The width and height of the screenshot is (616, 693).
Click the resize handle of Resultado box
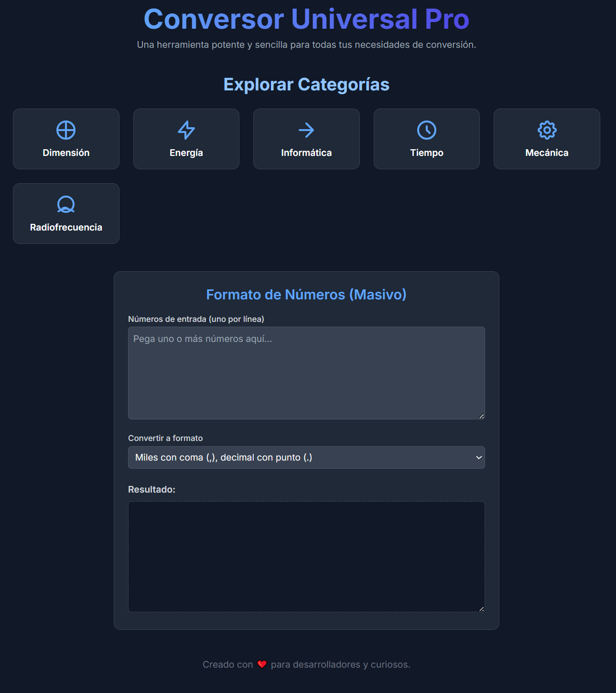481,609
